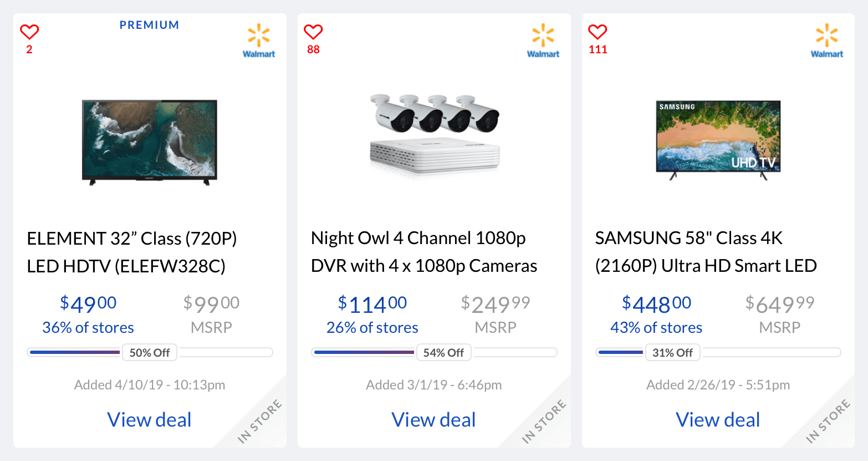
Task: Click the $448.00 price on Samsung card
Action: point(656,304)
